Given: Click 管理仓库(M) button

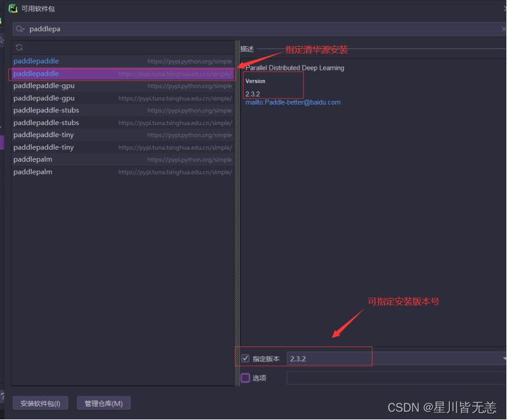Looking at the screenshot, I should (x=104, y=404).
